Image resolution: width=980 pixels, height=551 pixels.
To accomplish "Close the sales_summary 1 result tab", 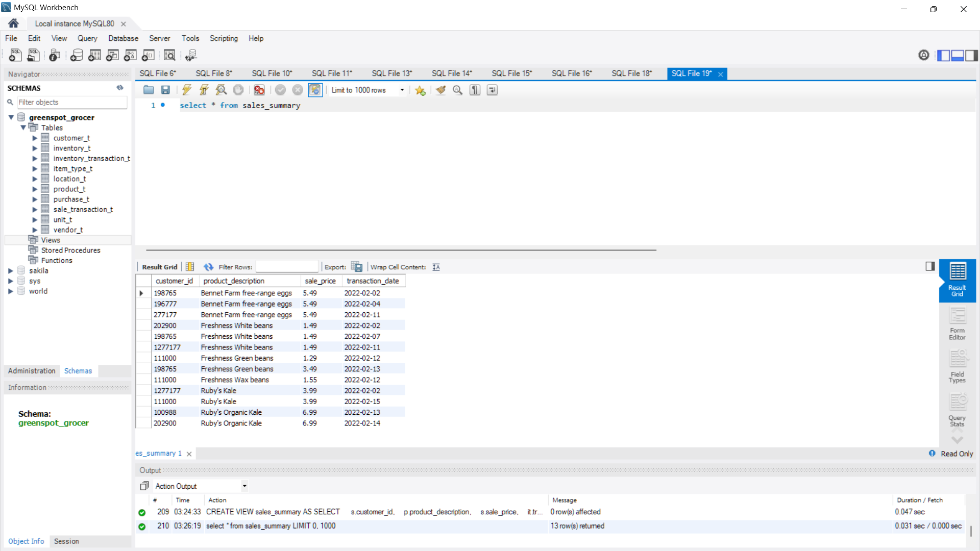I will [189, 454].
